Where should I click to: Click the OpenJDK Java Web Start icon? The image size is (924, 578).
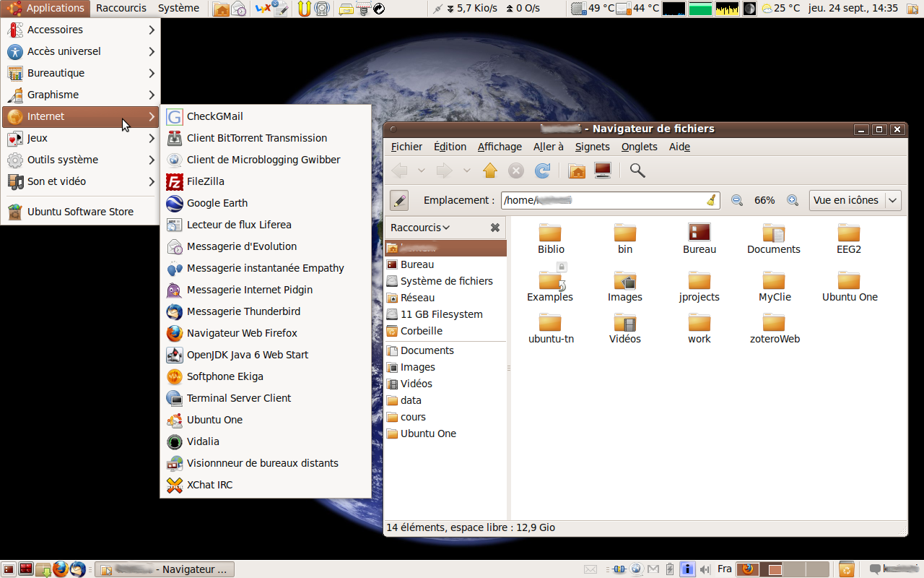pyautogui.click(x=174, y=355)
